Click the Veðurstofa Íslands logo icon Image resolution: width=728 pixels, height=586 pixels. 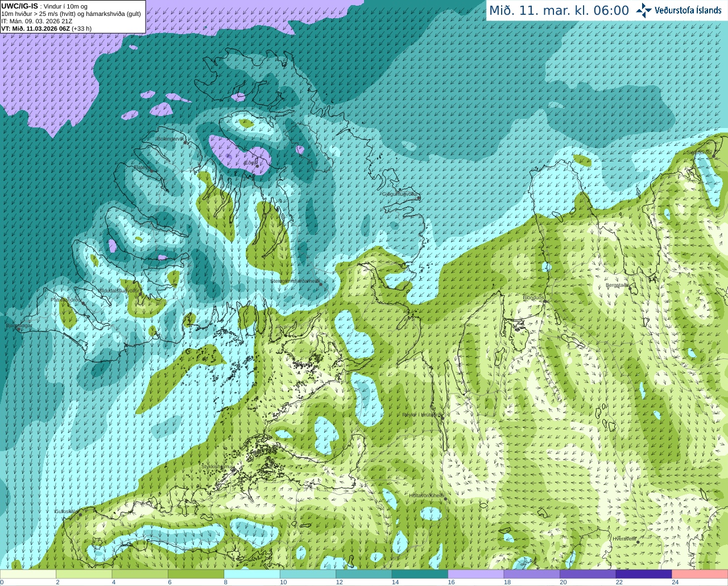(x=644, y=10)
